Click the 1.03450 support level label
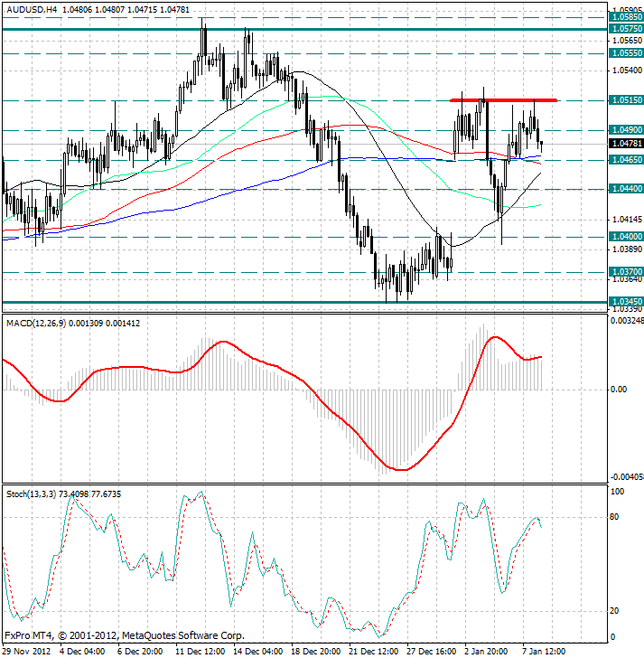Screen dimensions: 644x658 pyautogui.click(x=626, y=301)
